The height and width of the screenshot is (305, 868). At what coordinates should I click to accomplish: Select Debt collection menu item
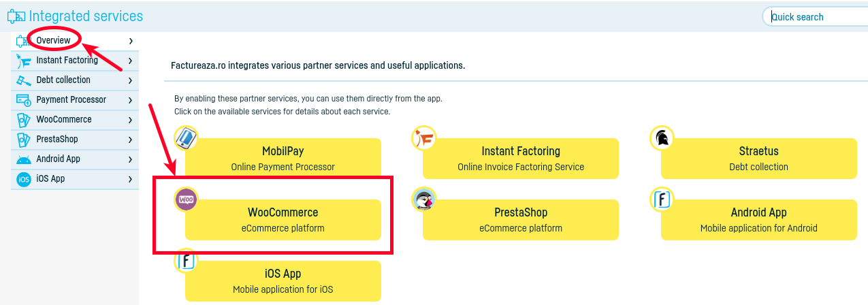(x=63, y=80)
